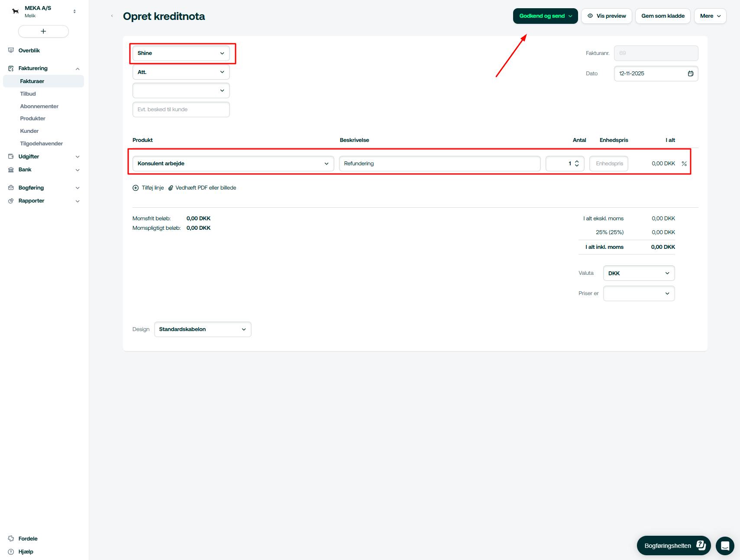
Task: Go to Kunder in the sidebar
Action: [x=29, y=131]
